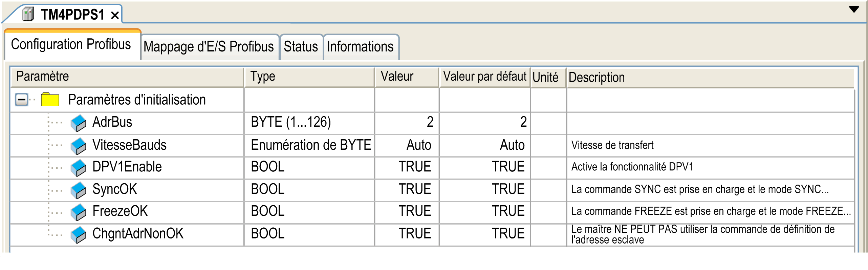
Task: Collapse the Paramètres d'initialisation group
Action: point(22,100)
